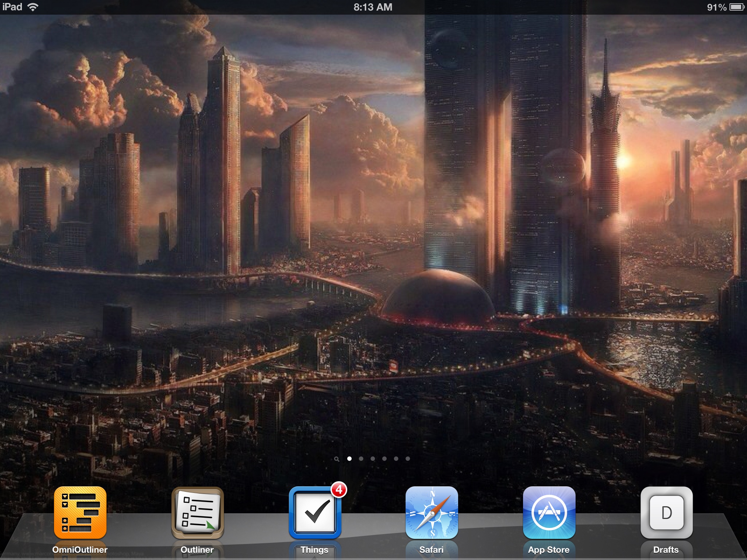
Task: Jump to the fifth page dot
Action: pyautogui.click(x=396, y=459)
